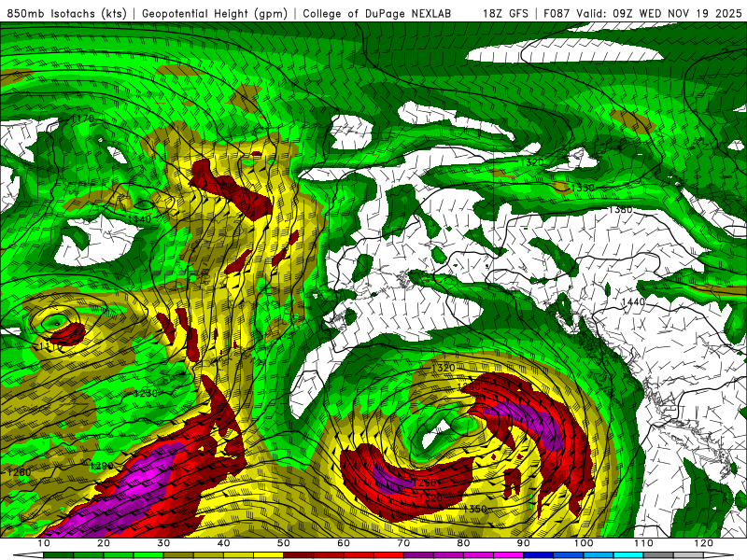The width and height of the screenshot is (747, 560).
Task: Click the bright magenta swatch ending at 90
Action: pyautogui.click(x=508, y=555)
